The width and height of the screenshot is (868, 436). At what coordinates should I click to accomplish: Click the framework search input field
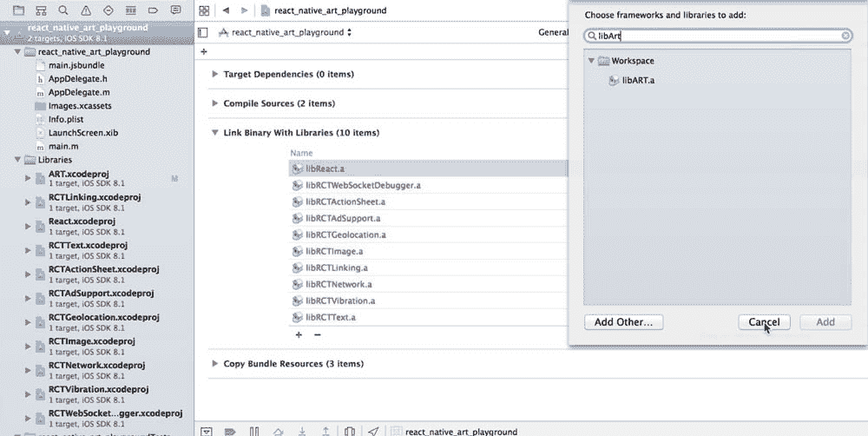coord(712,36)
